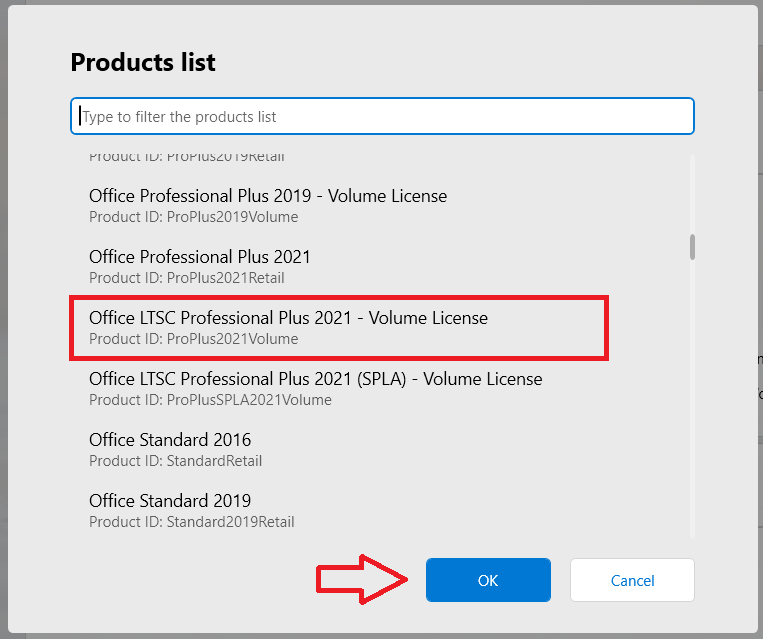
Task: Click the Standard2019Retail product ID line
Action: (x=192, y=522)
